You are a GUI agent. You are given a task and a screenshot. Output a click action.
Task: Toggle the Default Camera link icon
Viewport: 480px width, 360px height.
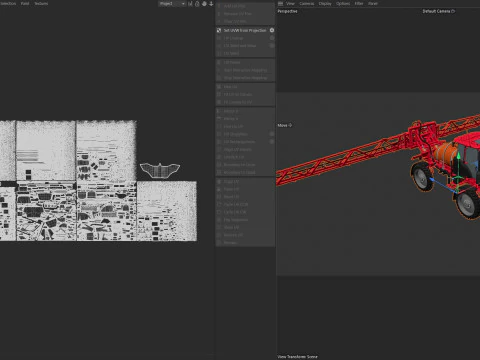[453, 11]
